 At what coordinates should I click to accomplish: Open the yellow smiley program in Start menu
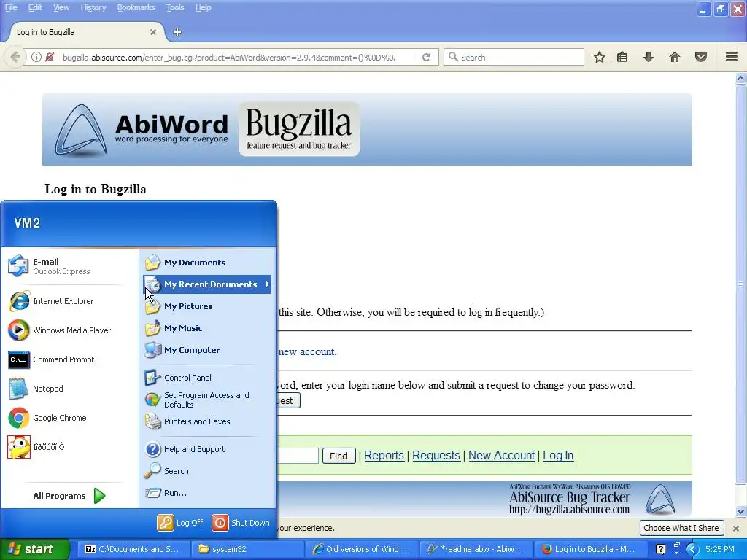[x=66, y=447]
